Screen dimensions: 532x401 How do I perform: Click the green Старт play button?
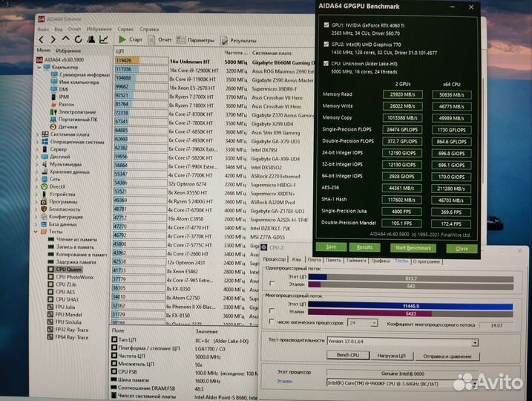131,39
